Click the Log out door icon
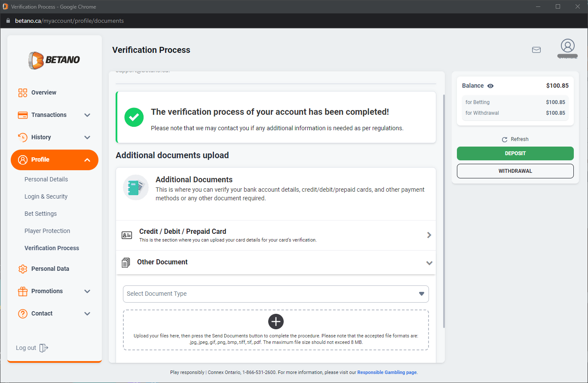This screenshot has width=588, height=383. (44, 348)
